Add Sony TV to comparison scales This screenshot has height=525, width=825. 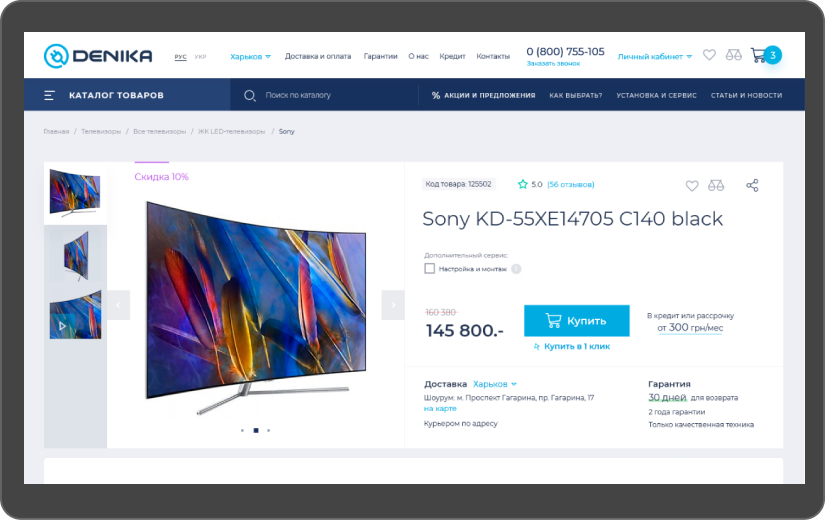coord(716,186)
